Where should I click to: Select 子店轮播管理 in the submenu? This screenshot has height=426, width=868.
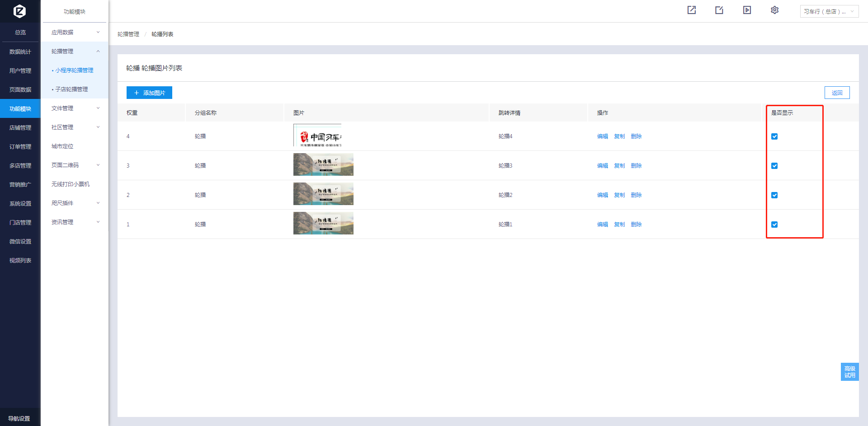[71, 89]
